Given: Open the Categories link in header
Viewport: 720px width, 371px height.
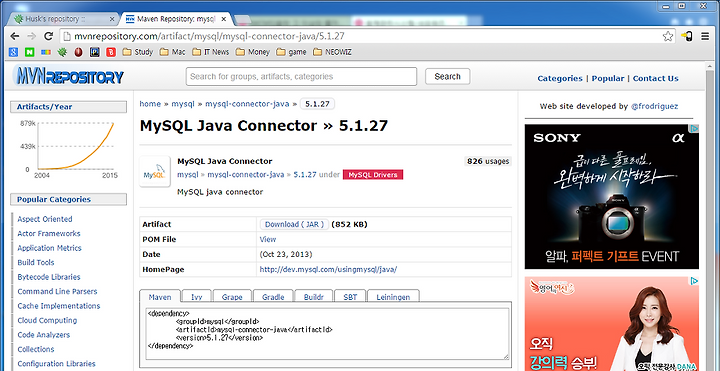Looking at the screenshot, I should (560, 79).
